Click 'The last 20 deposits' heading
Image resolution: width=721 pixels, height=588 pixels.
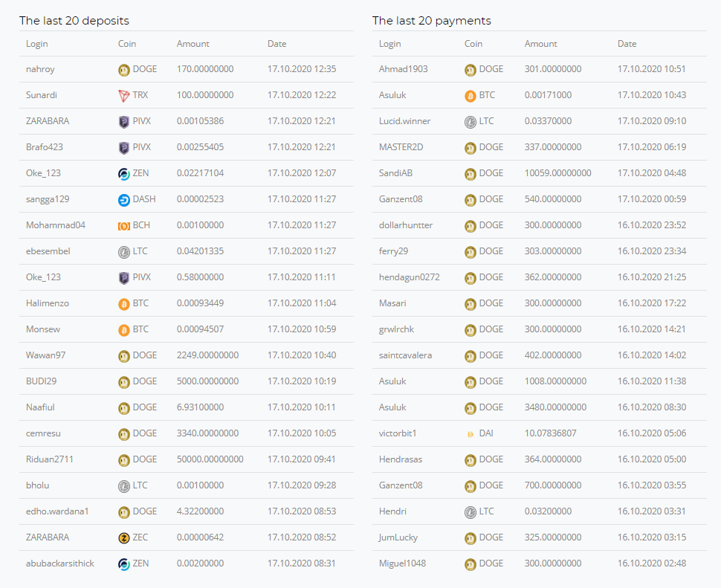point(74,21)
